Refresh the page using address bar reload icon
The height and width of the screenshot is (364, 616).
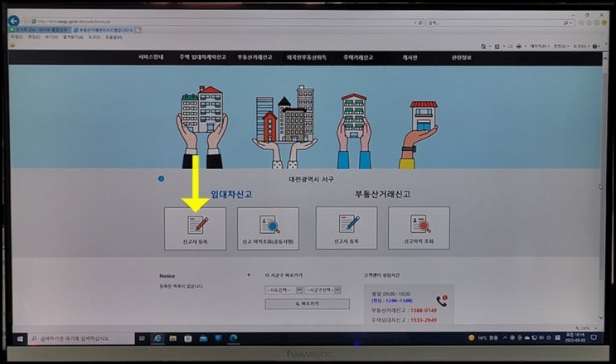tap(420, 22)
